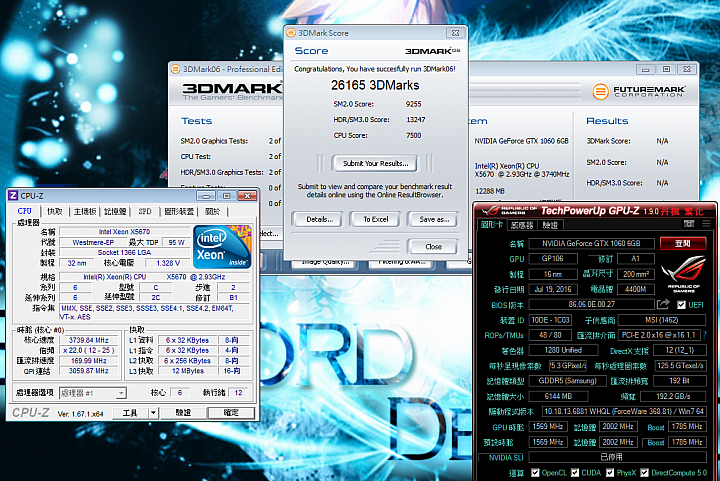The width and height of the screenshot is (720, 481).
Task: Click the 工具 button in CPU-Z
Action: pyautogui.click(x=130, y=413)
